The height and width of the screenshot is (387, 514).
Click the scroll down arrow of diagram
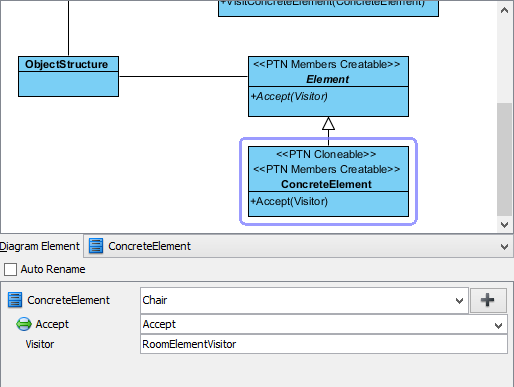coord(504,225)
